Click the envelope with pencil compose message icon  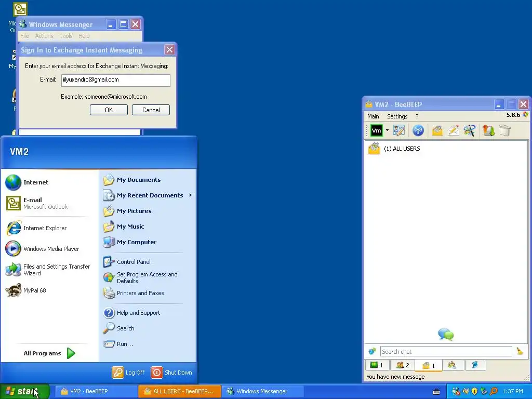[453, 130]
